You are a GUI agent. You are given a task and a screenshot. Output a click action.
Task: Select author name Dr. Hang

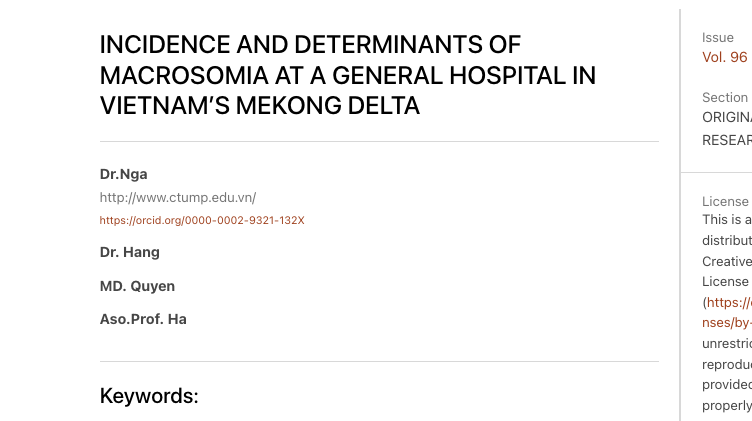(x=129, y=252)
